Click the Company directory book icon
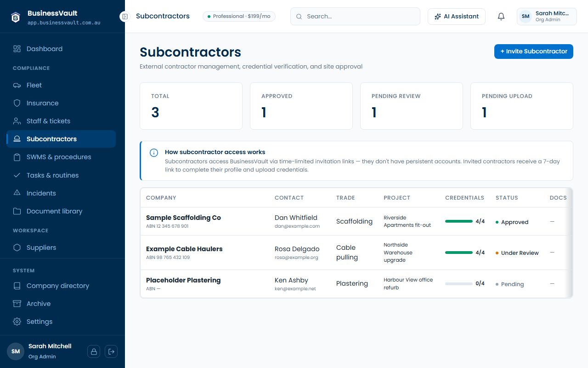588x368 pixels. pos(17,286)
